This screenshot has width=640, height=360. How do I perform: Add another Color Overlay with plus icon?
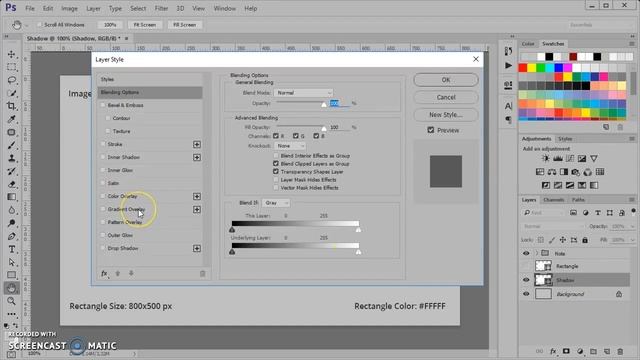197,197
